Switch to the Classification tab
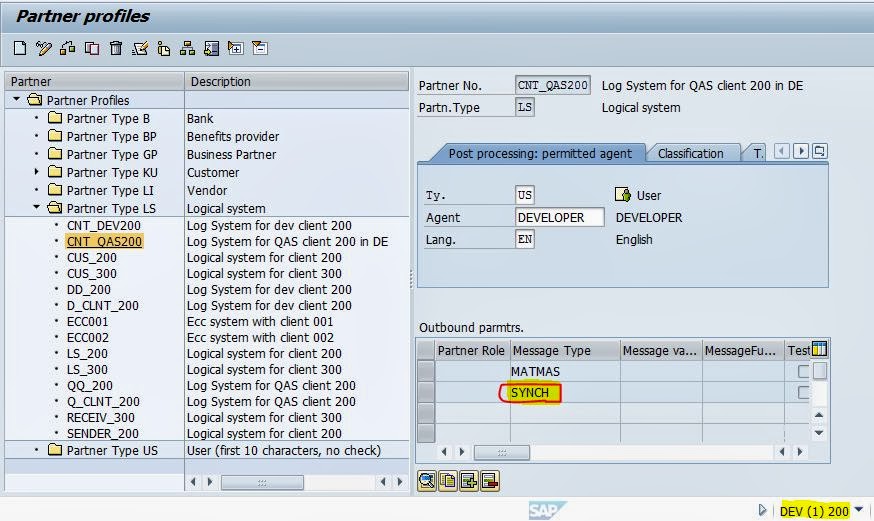Screen dimensions: 874x521 click(690, 153)
